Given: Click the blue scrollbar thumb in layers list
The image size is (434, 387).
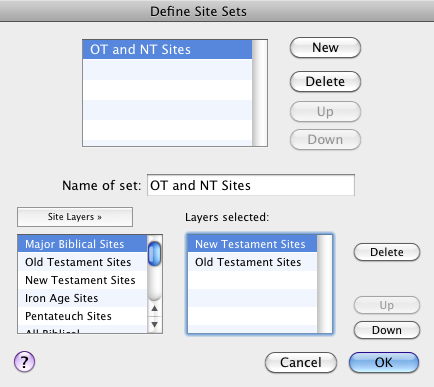Looking at the screenshot, I should coord(154,254).
